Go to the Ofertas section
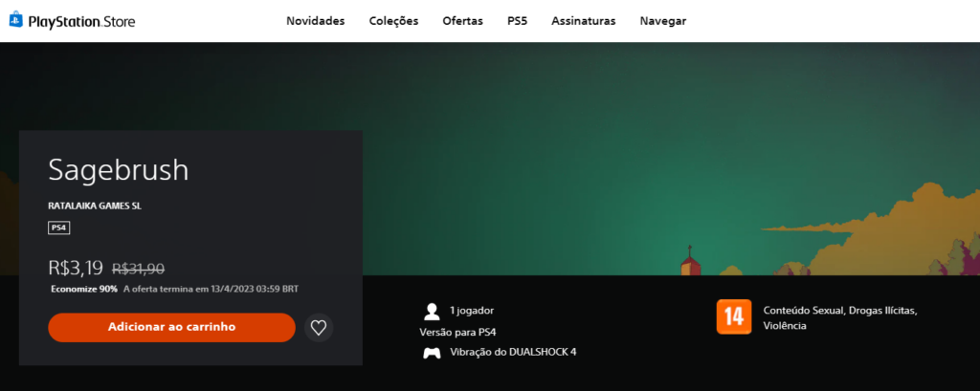This screenshot has width=980, height=391. (x=462, y=21)
